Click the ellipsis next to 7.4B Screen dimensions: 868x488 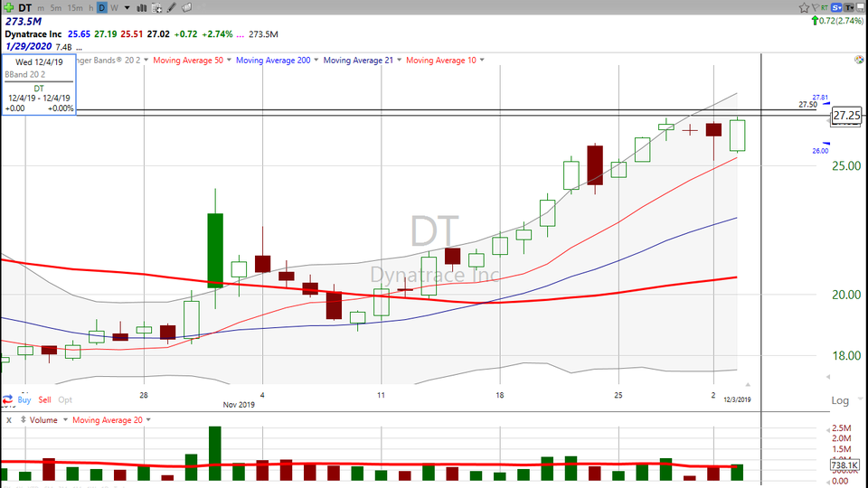(80, 48)
